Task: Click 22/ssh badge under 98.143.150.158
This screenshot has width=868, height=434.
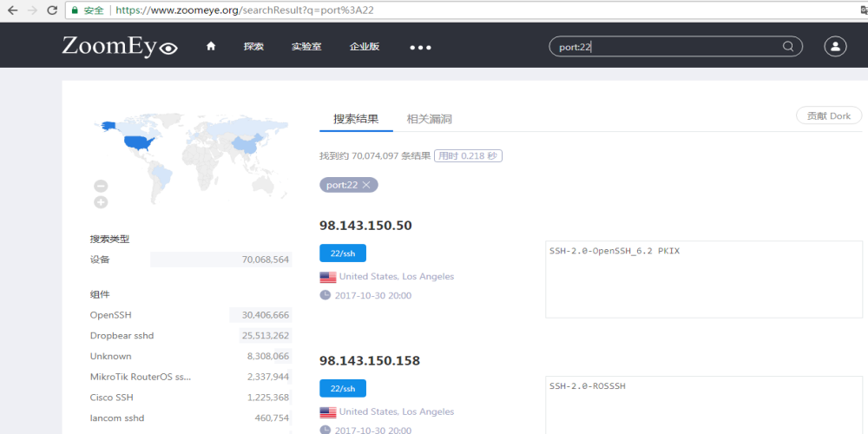Action: [343, 389]
